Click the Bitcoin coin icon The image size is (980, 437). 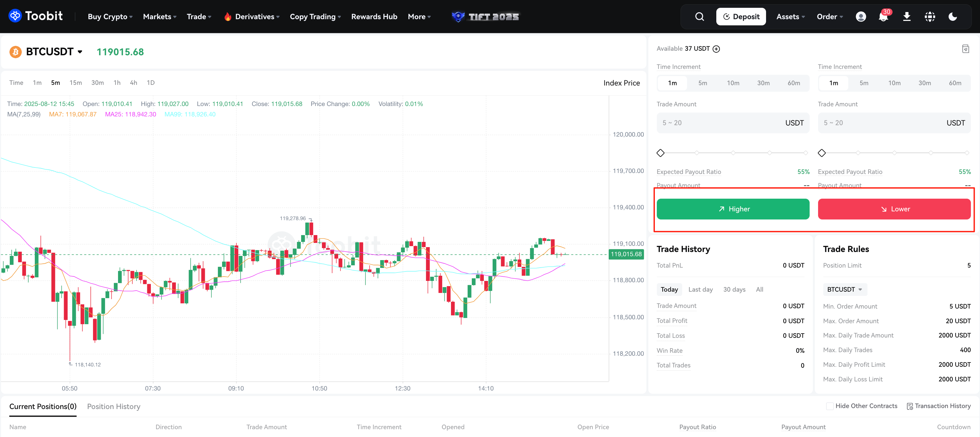pyautogui.click(x=15, y=52)
